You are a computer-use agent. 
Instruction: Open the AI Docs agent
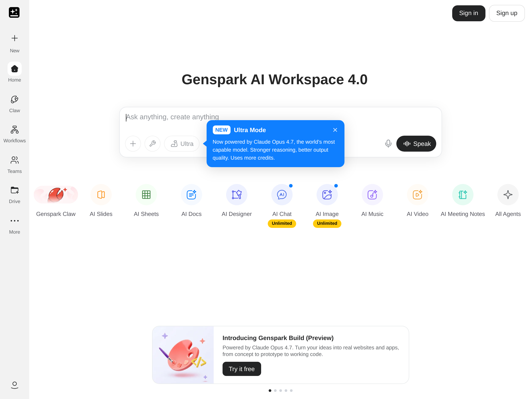pyautogui.click(x=191, y=195)
